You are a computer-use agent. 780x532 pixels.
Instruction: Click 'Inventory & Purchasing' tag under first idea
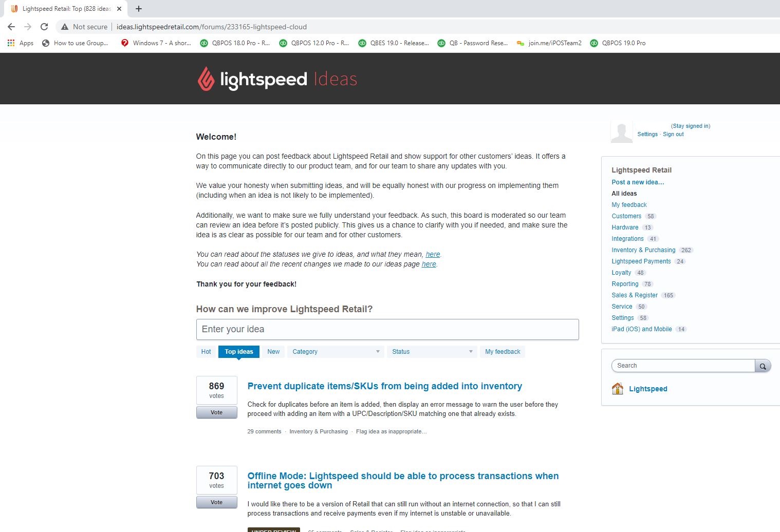coord(319,431)
